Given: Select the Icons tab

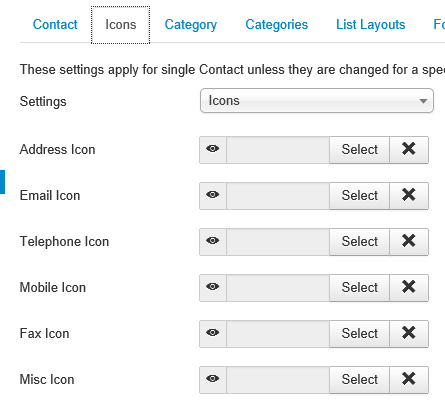Looking at the screenshot, I should pyautogui.click(x=121, y=25).
